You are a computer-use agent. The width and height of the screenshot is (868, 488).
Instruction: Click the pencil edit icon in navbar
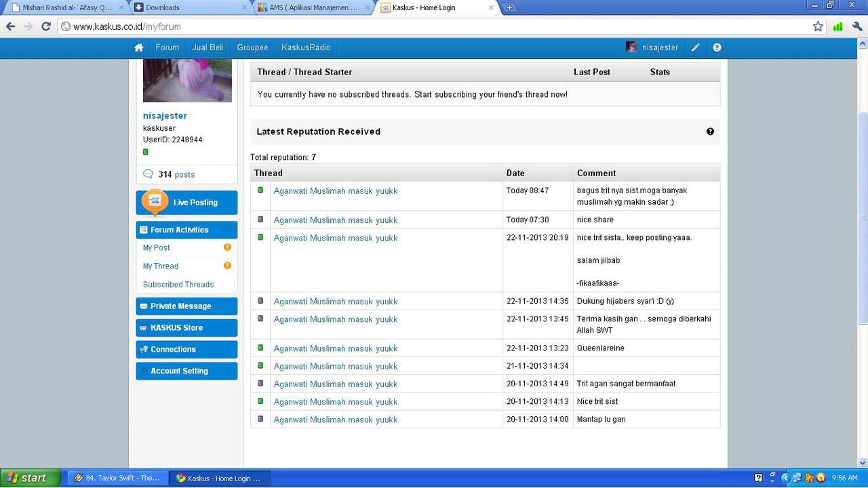pyautogui.click(x=695, y=47)
